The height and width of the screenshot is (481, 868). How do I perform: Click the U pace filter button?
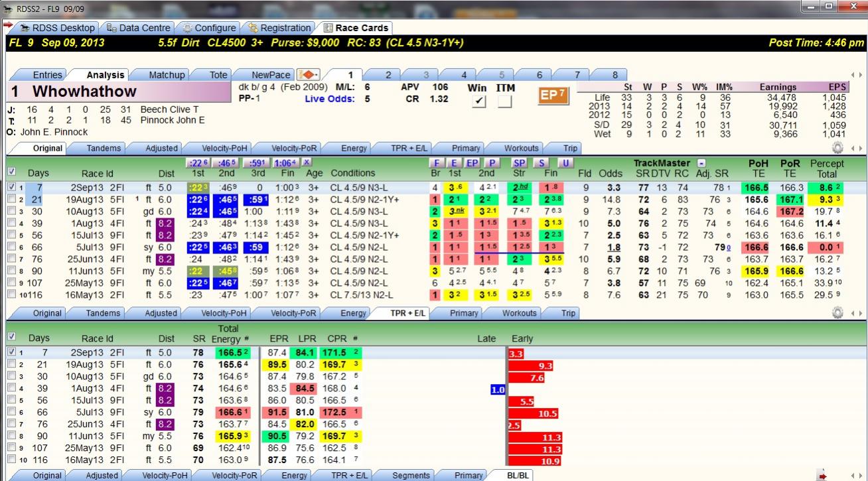(x=565, y=163)
